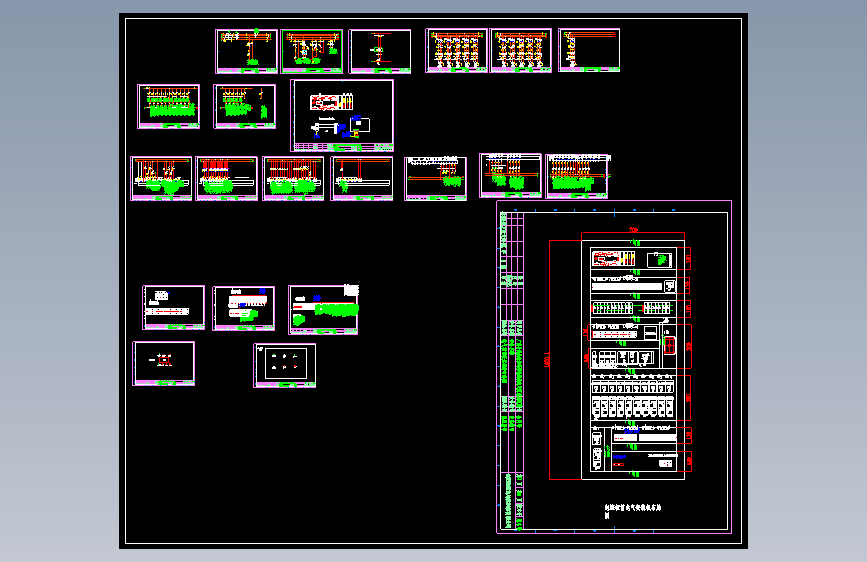Open the fourth-row sheet with white terminal strip
This screenshot has width=867, height=562.
[174, 308]
